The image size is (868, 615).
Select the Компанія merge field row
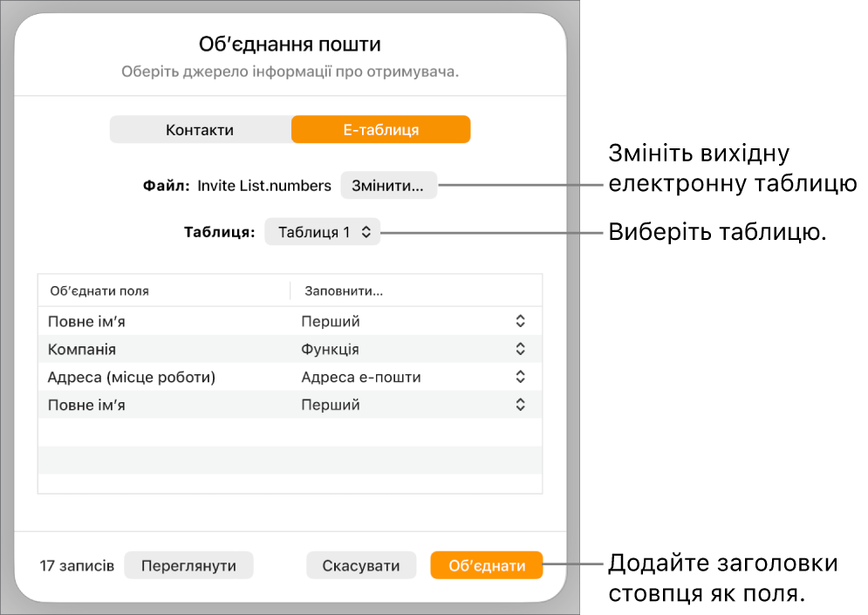pos(290,349)
